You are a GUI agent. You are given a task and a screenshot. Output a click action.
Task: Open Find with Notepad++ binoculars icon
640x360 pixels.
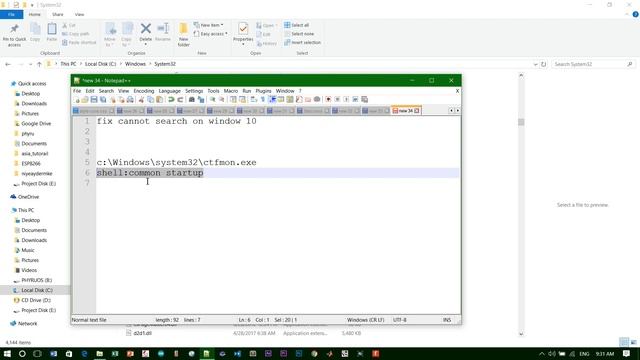[191, 100]
